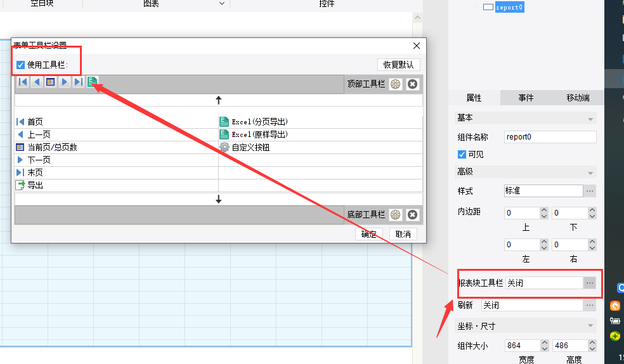
Task: Click 高度 field showing 486
Action: [570, 346]
